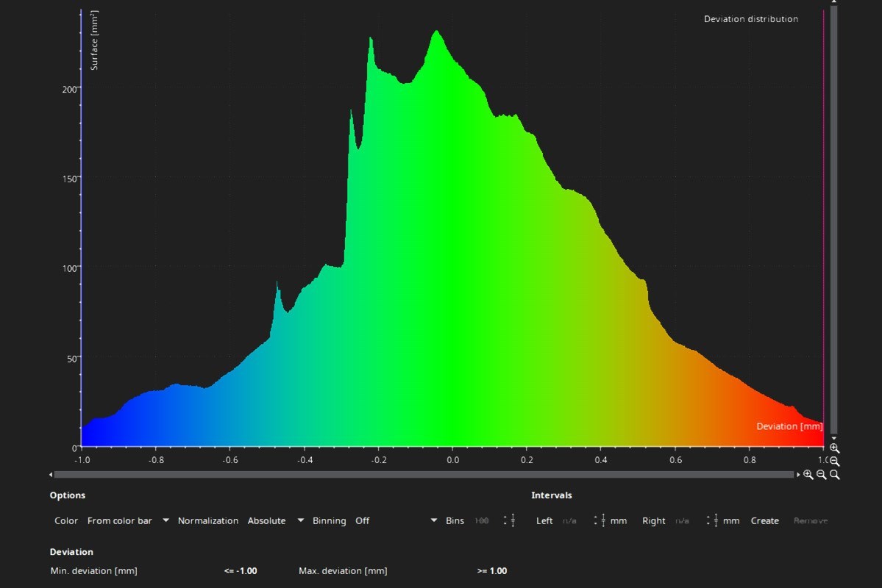This screenshot has height=588, width=882.
Task: Click the horizontal scrollbar's right arrow
Action: [798, 475]
